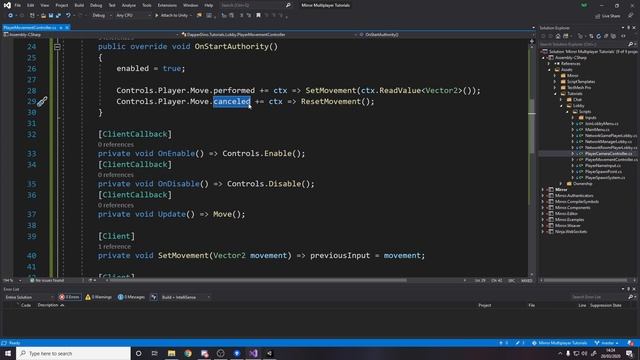Open the Analyze menu
This screenshot has width=640, height=360.
[x=129, y=5]
